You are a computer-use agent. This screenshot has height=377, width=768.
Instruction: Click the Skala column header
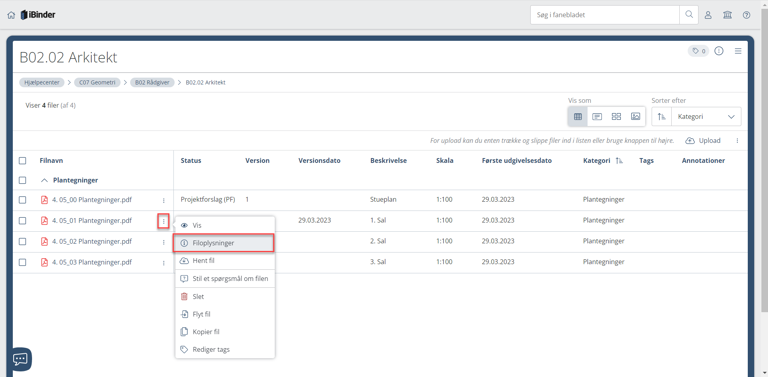point(445,161)
